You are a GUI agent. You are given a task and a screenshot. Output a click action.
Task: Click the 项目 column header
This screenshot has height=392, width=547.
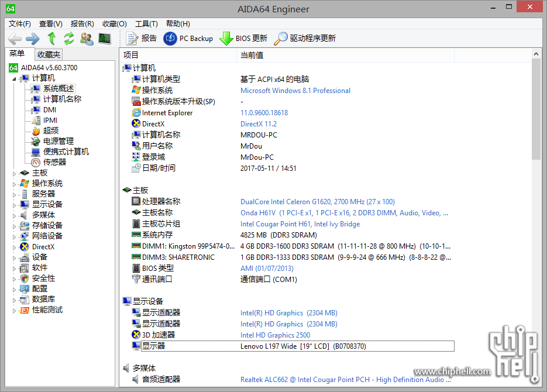(178, 55)
